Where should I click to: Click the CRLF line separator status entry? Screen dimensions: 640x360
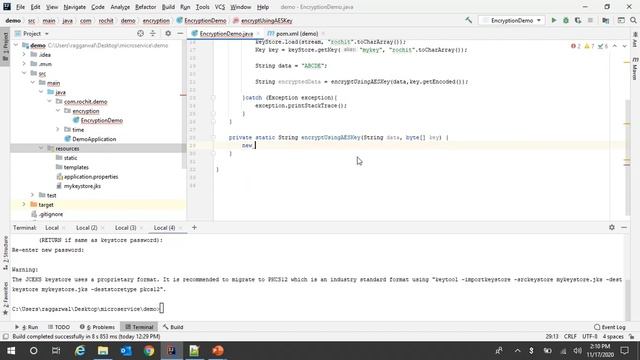tap(570, 336)
